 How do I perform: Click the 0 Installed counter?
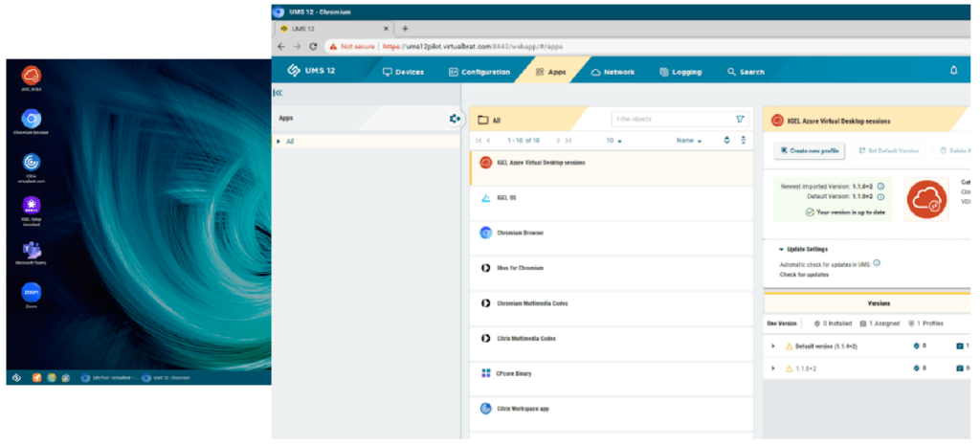pos(833,323)
